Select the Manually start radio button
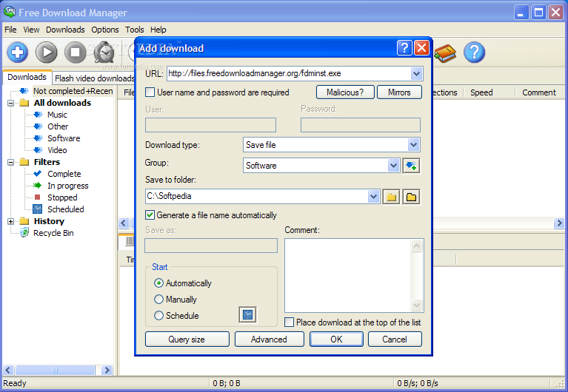568x392 pixels. point(158,300)
